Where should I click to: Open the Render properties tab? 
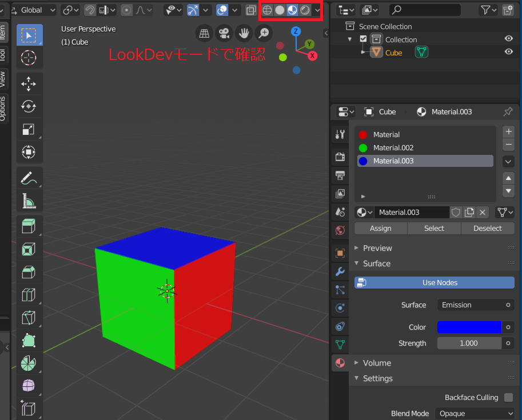[x=340, y=157]
